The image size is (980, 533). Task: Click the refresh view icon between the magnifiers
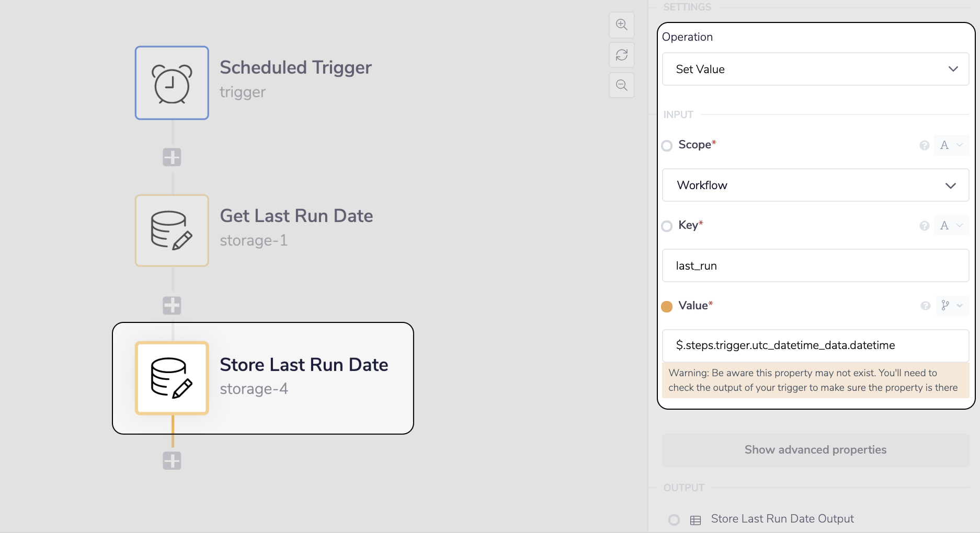point(621,55)
